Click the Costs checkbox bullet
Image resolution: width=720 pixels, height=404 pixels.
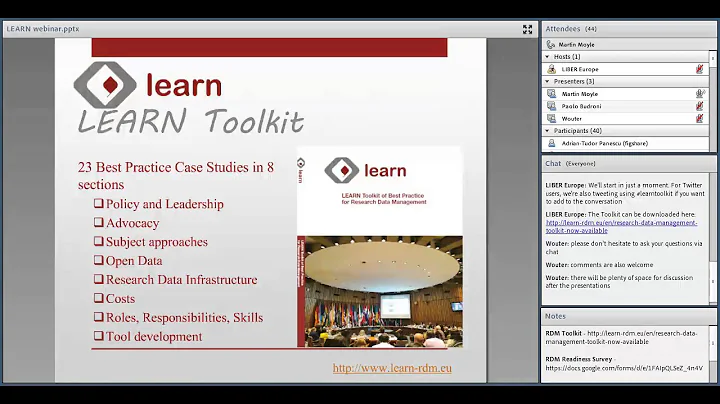98,298
